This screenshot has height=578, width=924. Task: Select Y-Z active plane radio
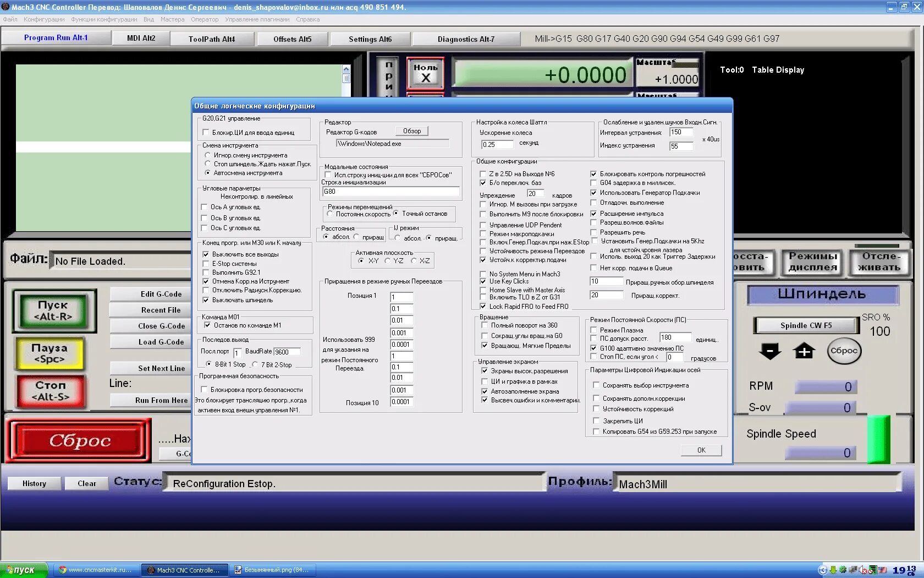coord(387,261)
